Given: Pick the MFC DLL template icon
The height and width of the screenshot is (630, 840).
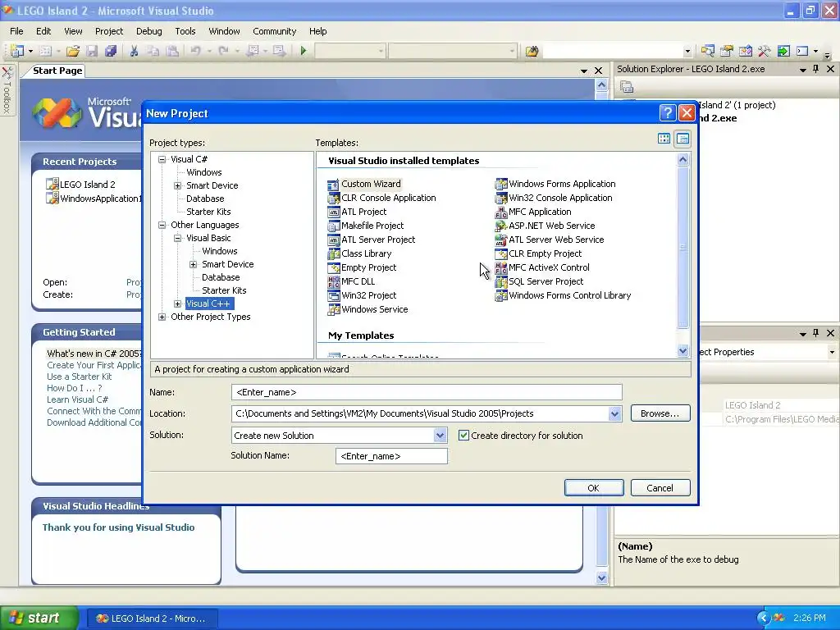Looking at the screenshot, I should [333, 282].
